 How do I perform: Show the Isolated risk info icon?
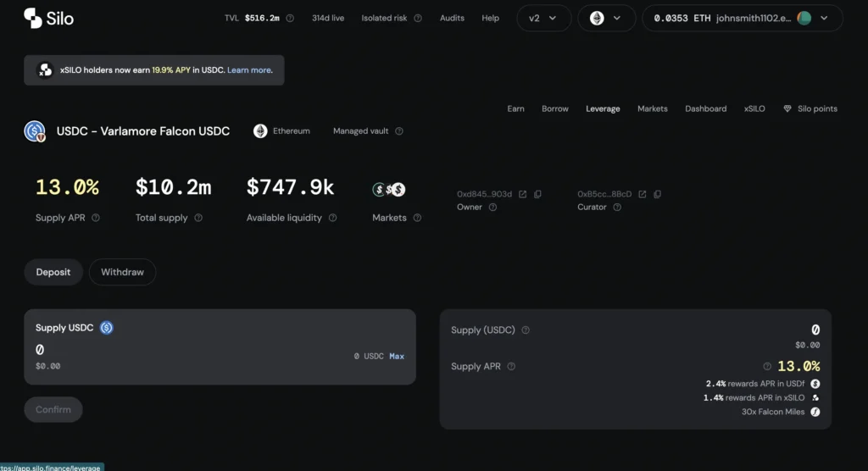click(418, 19)
